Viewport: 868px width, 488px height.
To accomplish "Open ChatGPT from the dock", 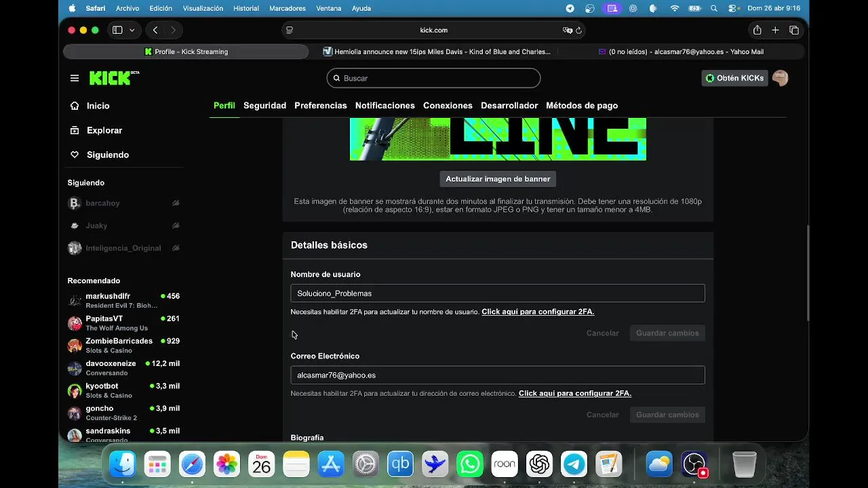I will pyautogui.click(x=539, y=464).
